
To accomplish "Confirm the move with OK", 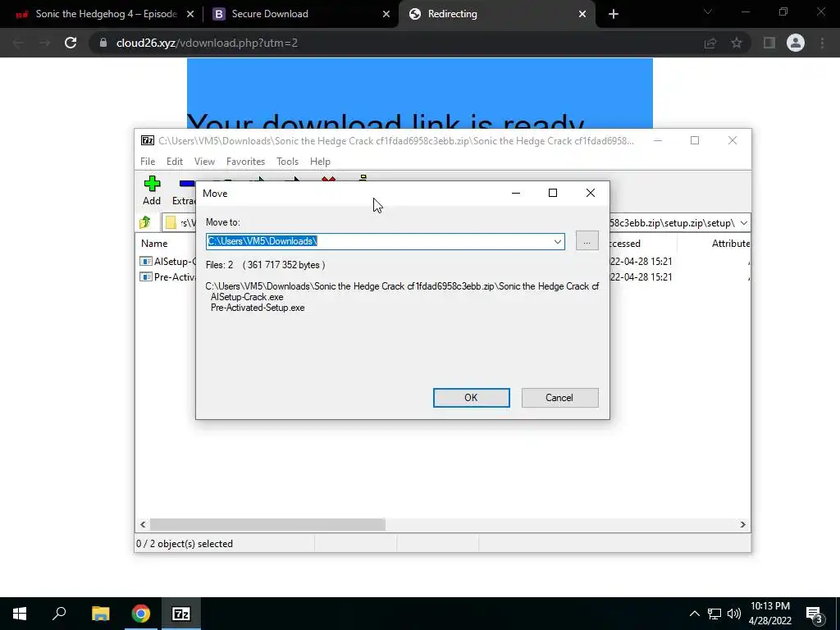I will click(x=472, y=398).
